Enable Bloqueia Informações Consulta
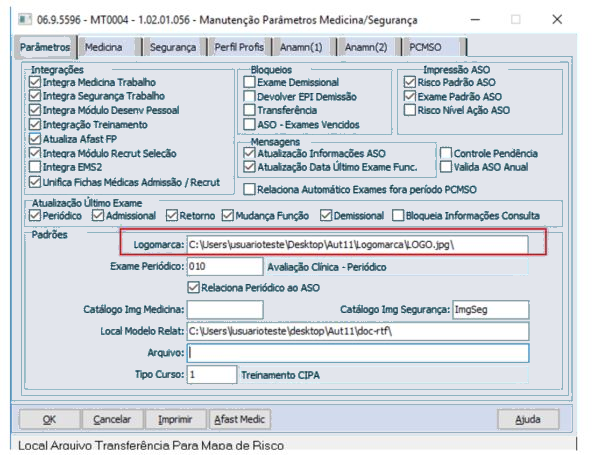Screen dimensions: 593x455 [398, 216]
